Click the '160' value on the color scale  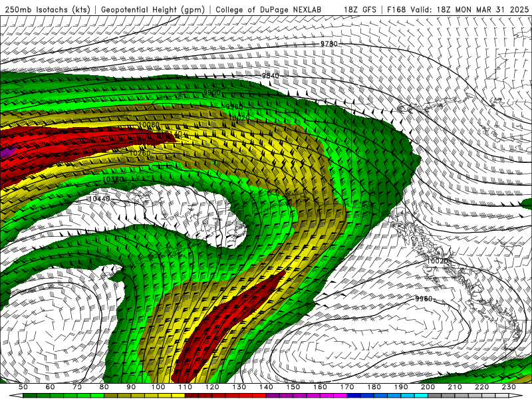coord(320,387)
